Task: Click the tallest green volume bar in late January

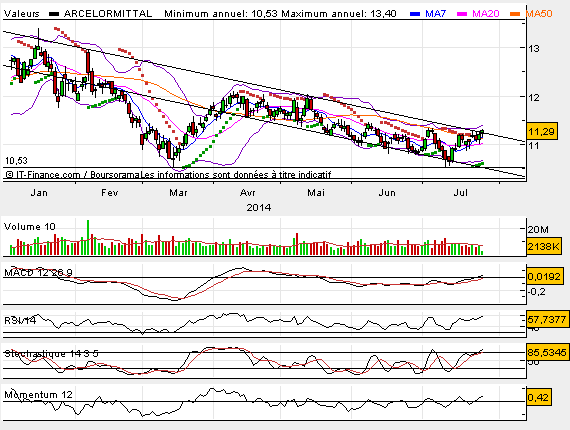Action: coord(88,237)
